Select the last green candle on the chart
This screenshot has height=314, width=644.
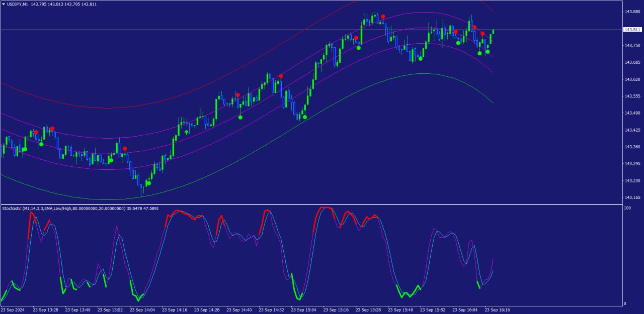[x=494, y=31]
